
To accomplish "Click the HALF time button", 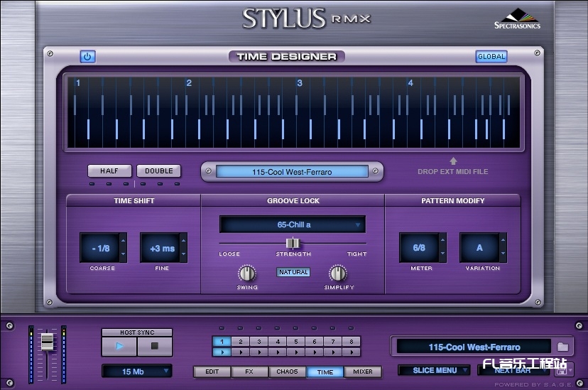I will [109, 171].
